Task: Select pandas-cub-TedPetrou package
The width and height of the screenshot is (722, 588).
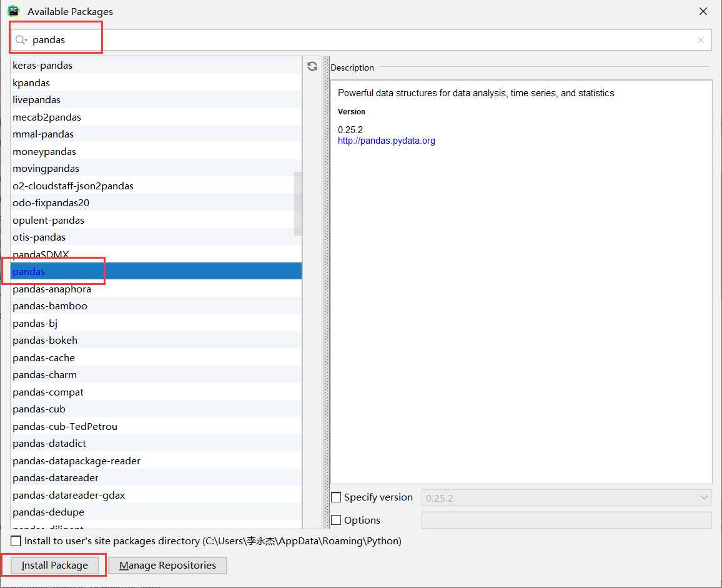Action: (156, 426)
